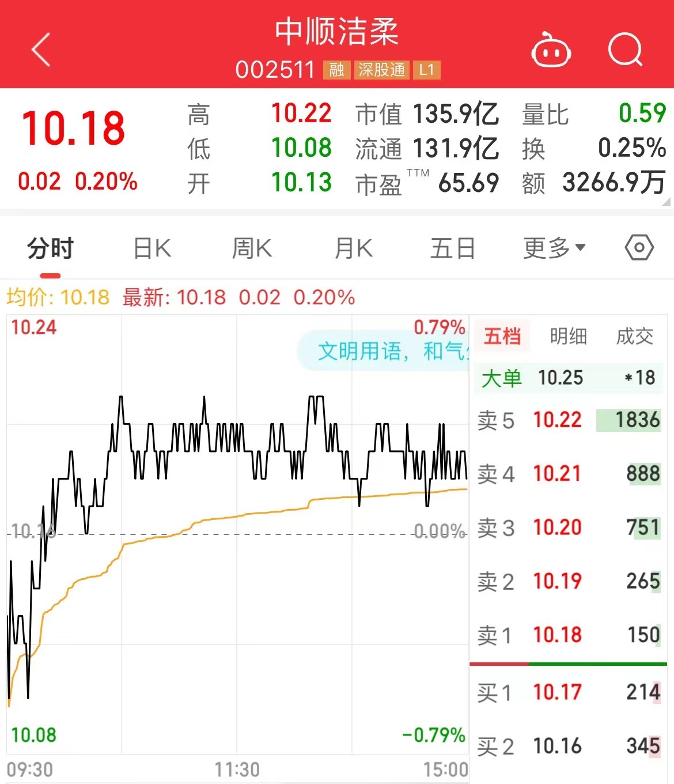This screenshot has width=674, height=784.
Task: Select the 卖3 price 10.20
Action: point(557,527)
